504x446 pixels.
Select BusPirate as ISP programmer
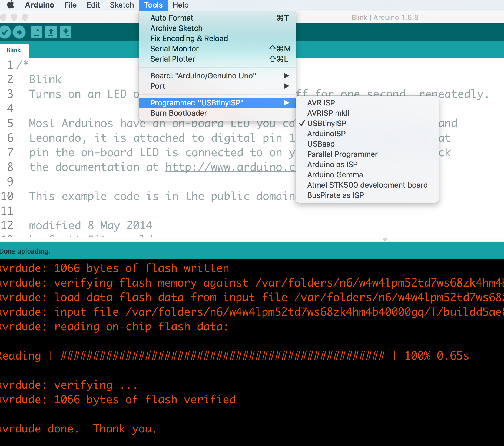367,195
